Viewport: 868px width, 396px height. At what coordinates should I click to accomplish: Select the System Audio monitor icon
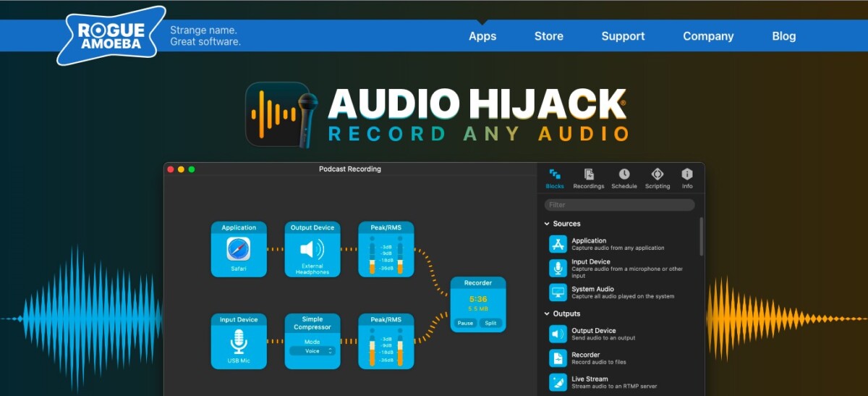tap(558, 292)
